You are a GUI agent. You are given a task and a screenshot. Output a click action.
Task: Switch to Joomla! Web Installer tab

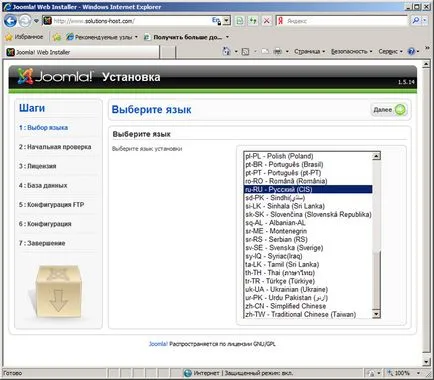click(x=82, y=52)
